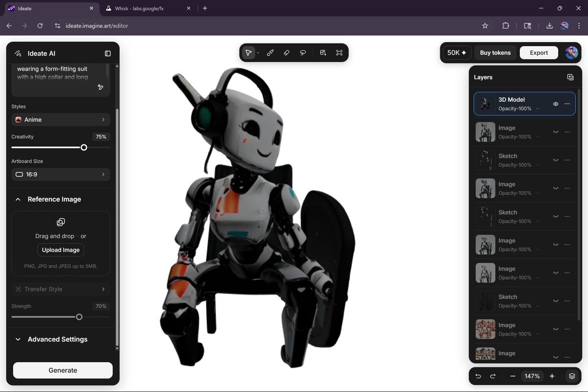
Task: Click the add new layer icon in Layers panel
Action: pyautogui.click(x=570, y=77)
